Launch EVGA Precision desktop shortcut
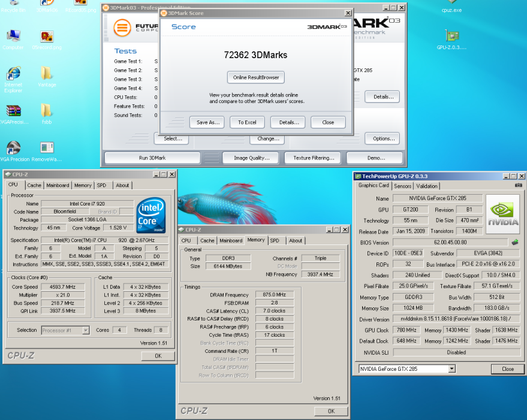This screenshot has width=527, height=420. (14, 152)
